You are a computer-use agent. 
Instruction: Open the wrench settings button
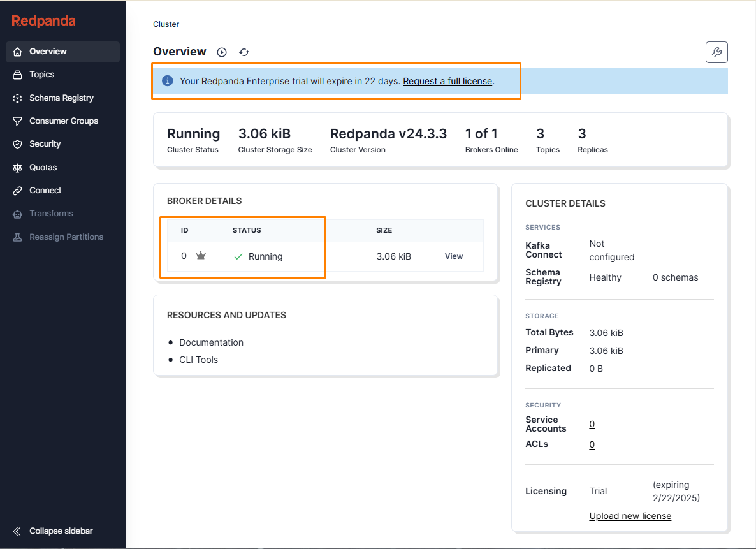click(716, 52)
